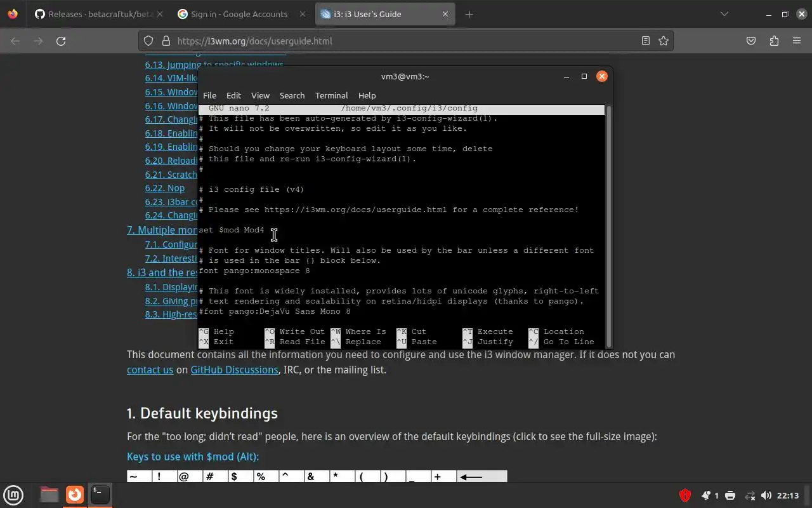Open the Firefox extensions puzzle icon
812x508 pixels.
pos(774,41)
